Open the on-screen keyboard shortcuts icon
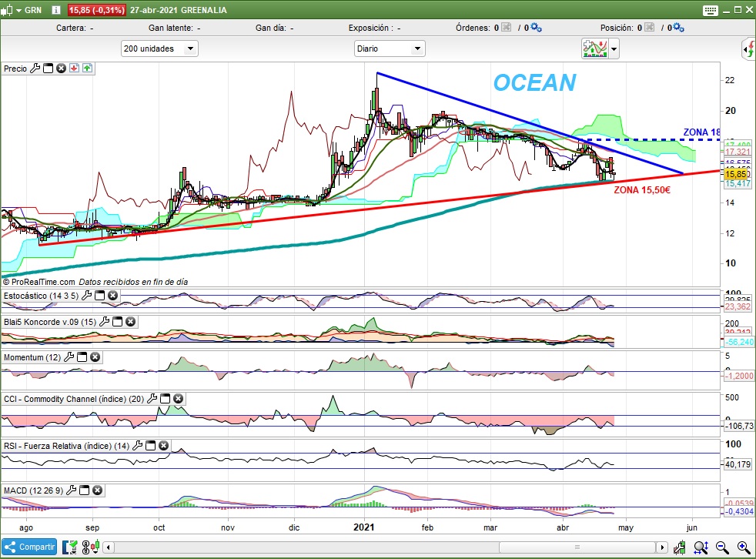The height and width of the screenshot is (559, 756). (x=711, y=10)
